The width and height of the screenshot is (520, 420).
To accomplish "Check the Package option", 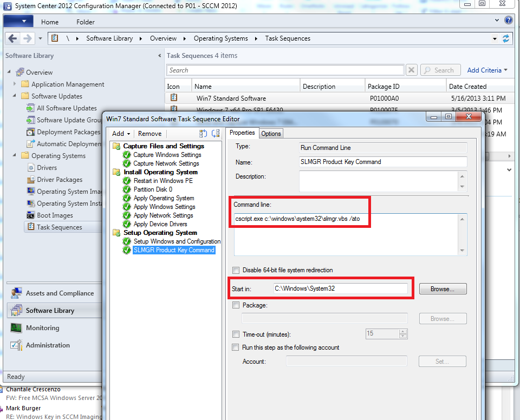I will [236, 305].
